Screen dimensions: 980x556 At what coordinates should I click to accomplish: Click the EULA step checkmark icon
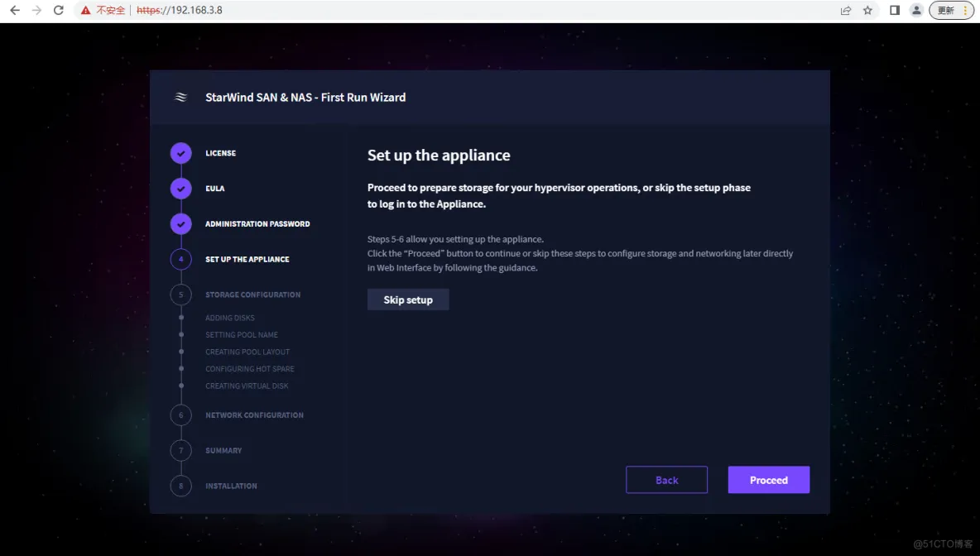pos(181,189)
